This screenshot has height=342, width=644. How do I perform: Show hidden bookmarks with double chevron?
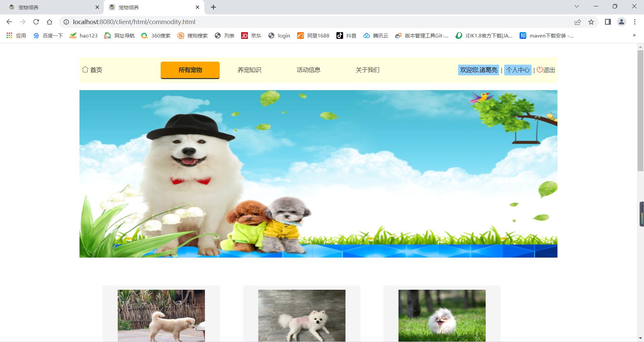point(634,35)
